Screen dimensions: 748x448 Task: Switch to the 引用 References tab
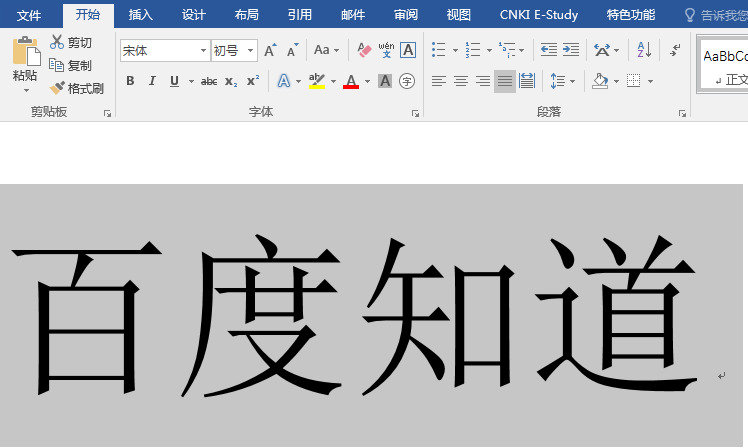(x=300, y=15)
